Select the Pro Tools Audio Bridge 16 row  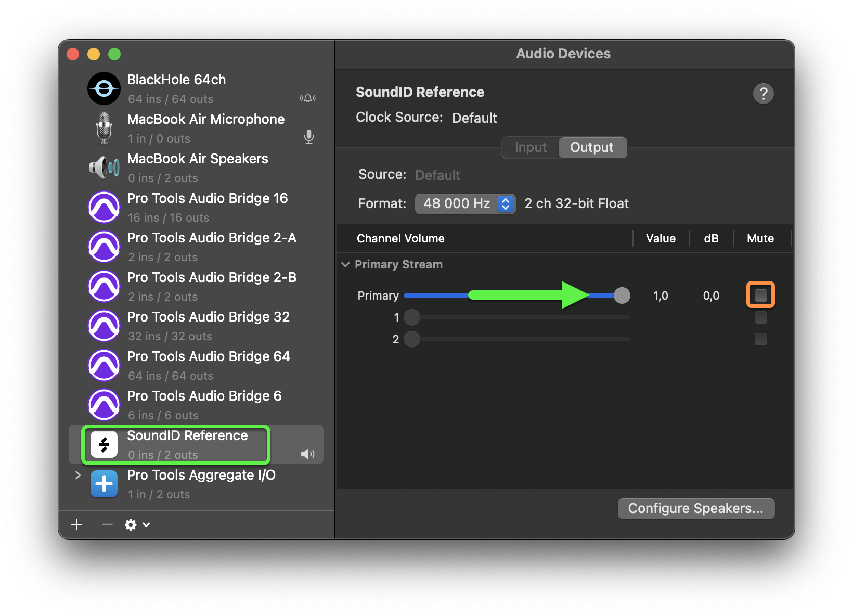pos(196,207)
